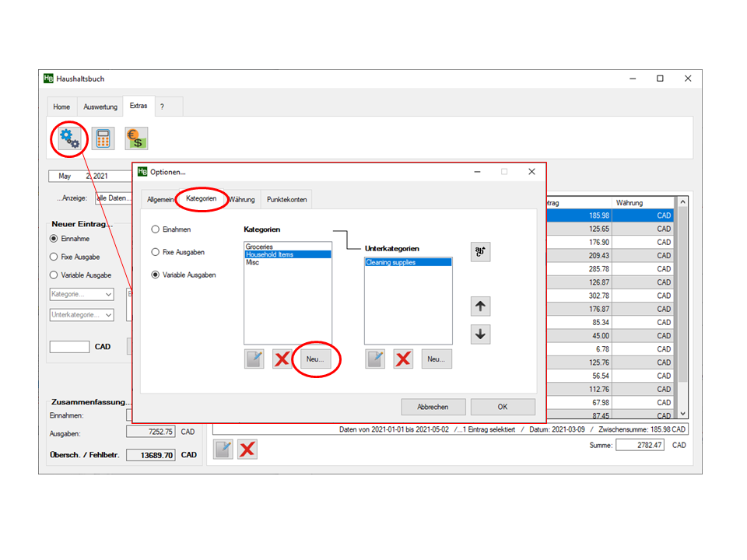The height and width of the screenshot is (560, 747).
Task: Switch to the Währung tab
Action: click(x=242, y=199)
